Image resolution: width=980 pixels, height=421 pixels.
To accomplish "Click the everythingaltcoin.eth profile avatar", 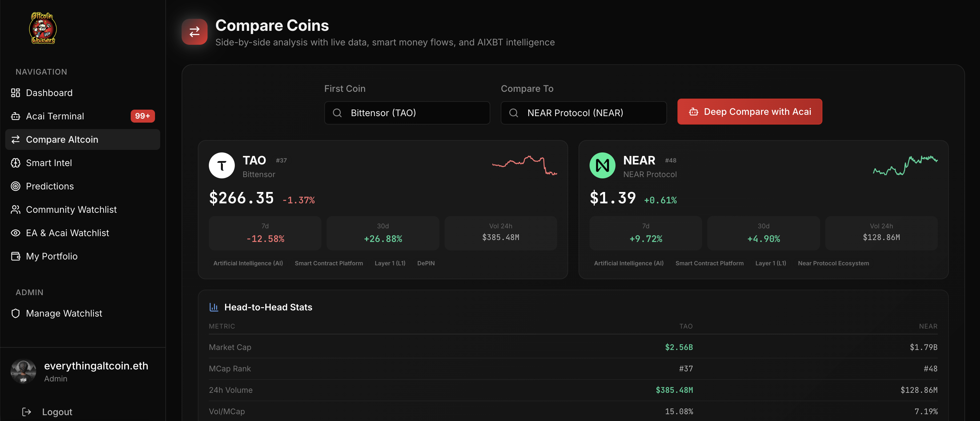I will coord(23,371).
